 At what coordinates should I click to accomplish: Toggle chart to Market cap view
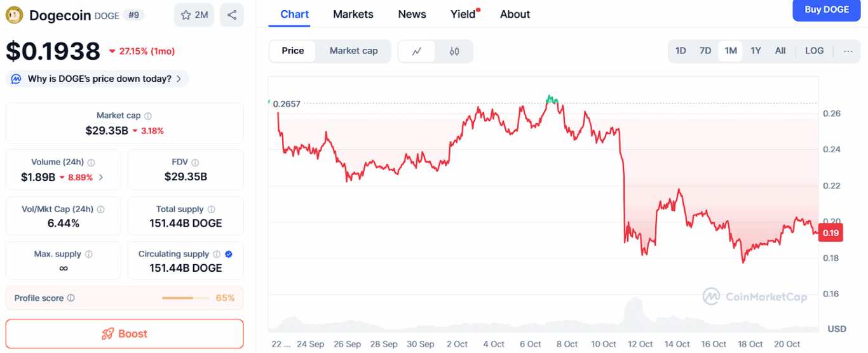point(353,51)
